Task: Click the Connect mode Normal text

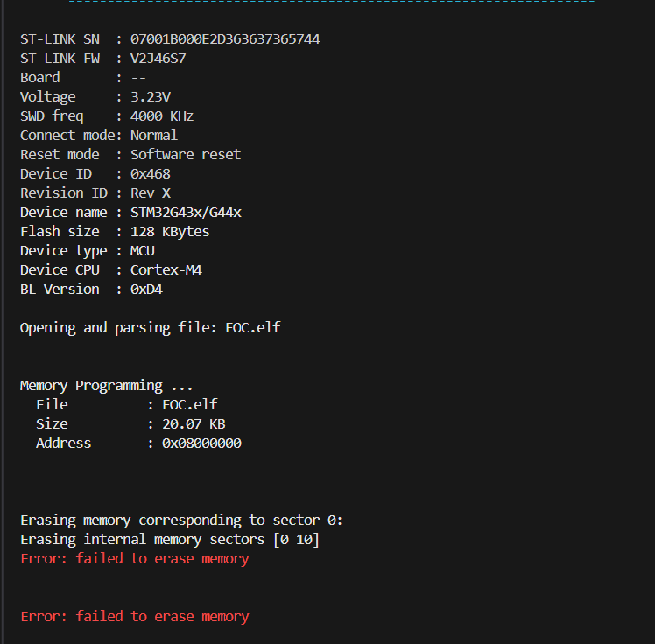Action: [x=154, y=136]
